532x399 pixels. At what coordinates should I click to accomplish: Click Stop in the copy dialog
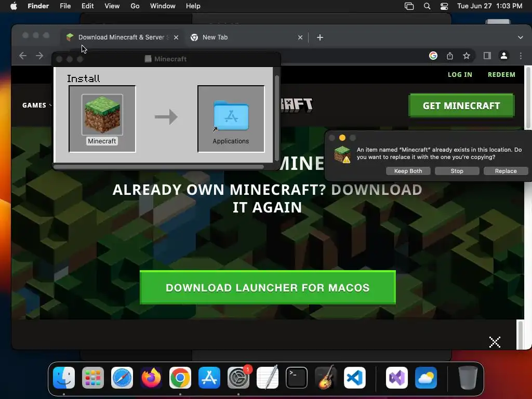point(457,171)
